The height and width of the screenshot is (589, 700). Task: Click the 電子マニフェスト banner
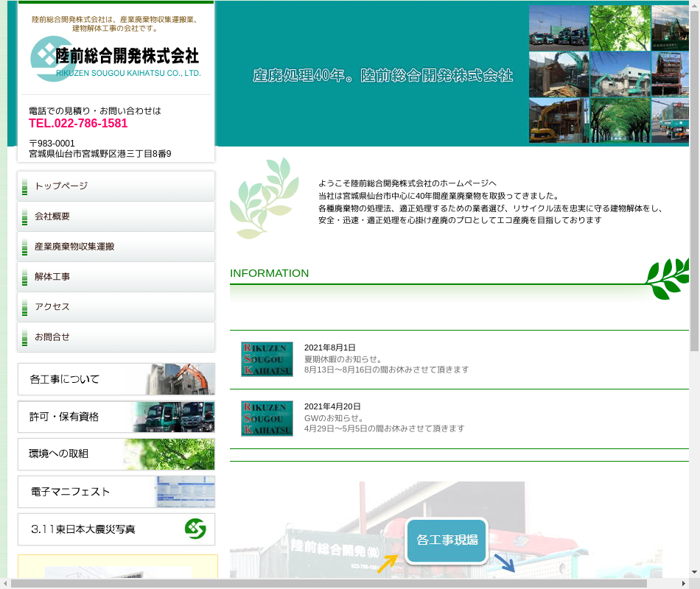[116, 492]
